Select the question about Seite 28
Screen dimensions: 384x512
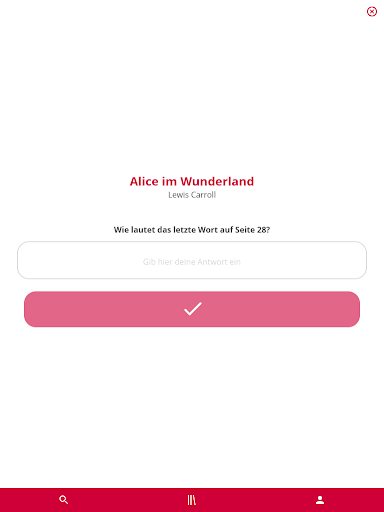[x=192, y=230]
